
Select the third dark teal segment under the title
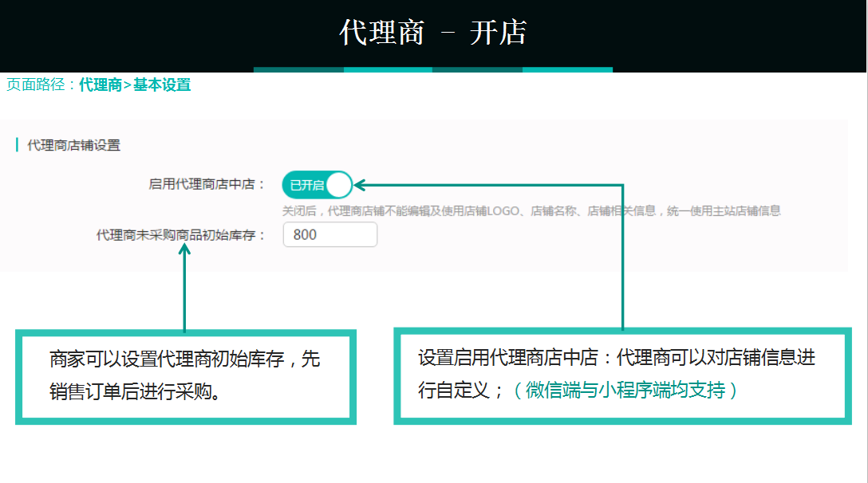click(477, 70)
